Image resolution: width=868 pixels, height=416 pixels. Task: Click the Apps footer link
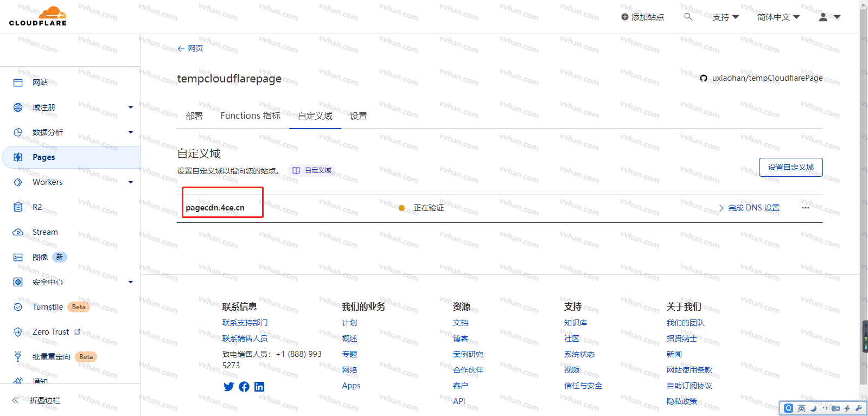point(351,386)
